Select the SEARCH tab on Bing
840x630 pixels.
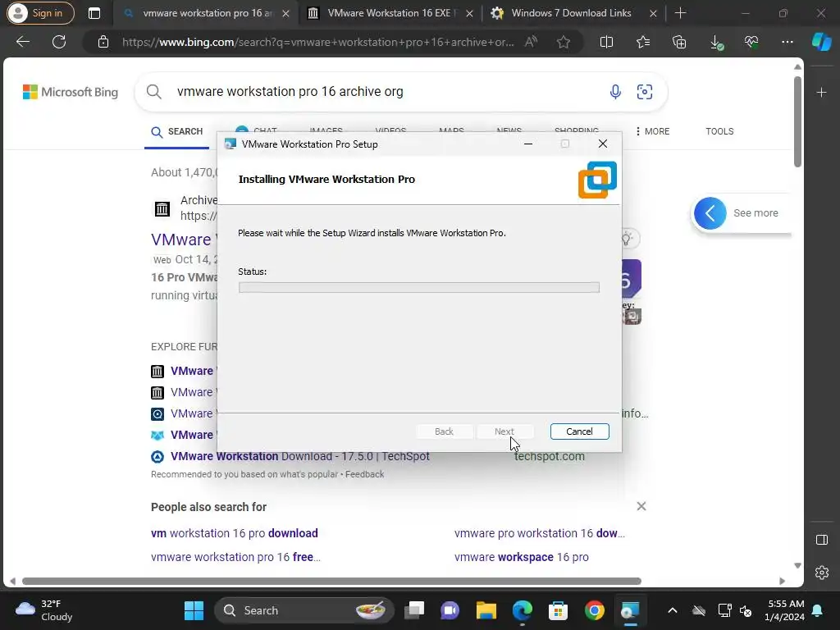click(x=177, y=132)
